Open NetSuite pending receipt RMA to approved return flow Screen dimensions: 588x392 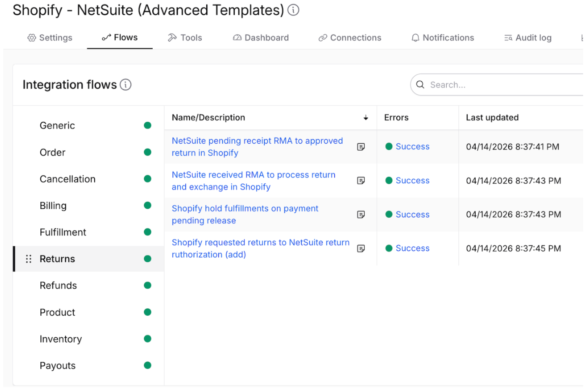257,147
